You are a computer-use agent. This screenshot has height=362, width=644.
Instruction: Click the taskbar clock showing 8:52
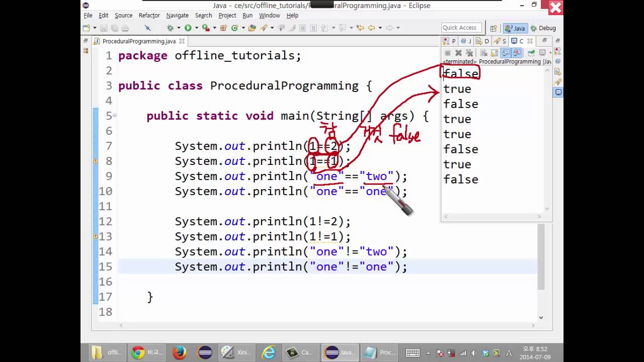[535, 353]
